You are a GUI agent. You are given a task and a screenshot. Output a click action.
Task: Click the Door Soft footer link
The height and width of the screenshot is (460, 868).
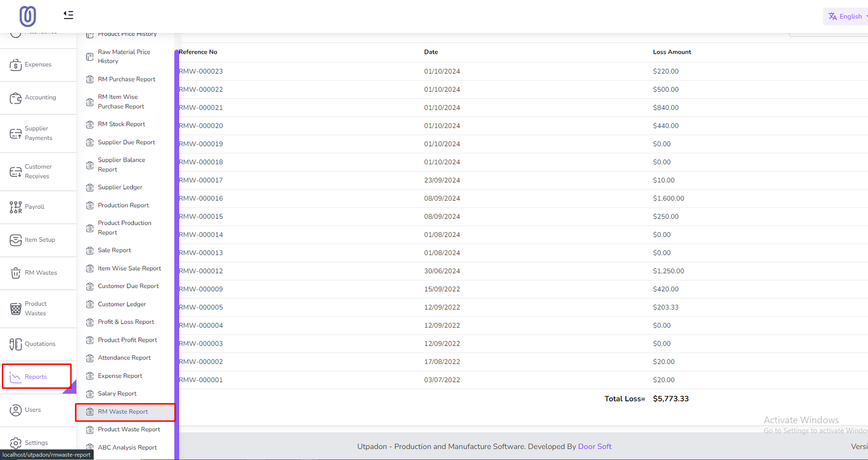click(595, 446)
